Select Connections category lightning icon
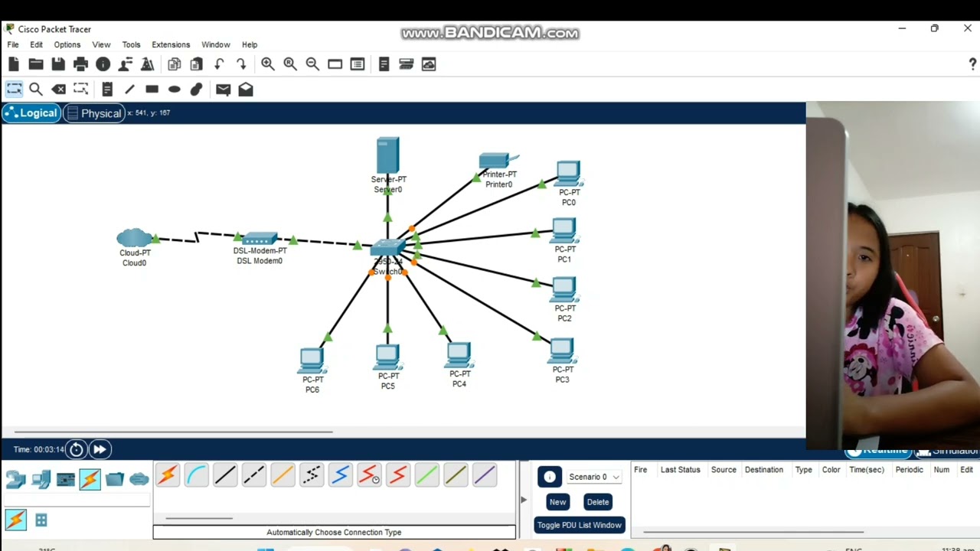This screenshot has height=551, width=980. tap(90, 480)
